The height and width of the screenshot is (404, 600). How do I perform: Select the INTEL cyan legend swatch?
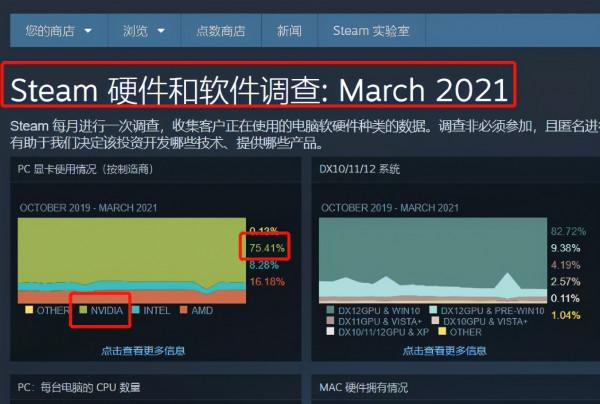point(136,310)
